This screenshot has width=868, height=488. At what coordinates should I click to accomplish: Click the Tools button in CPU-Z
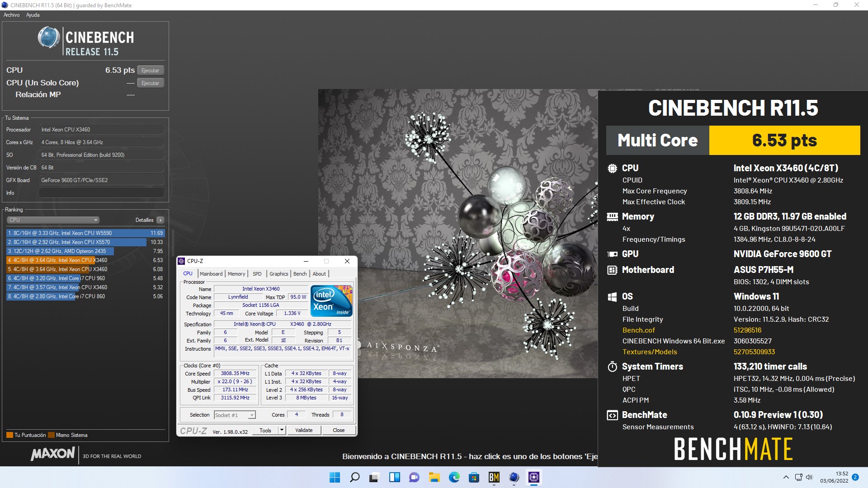[x=265, y=431]
